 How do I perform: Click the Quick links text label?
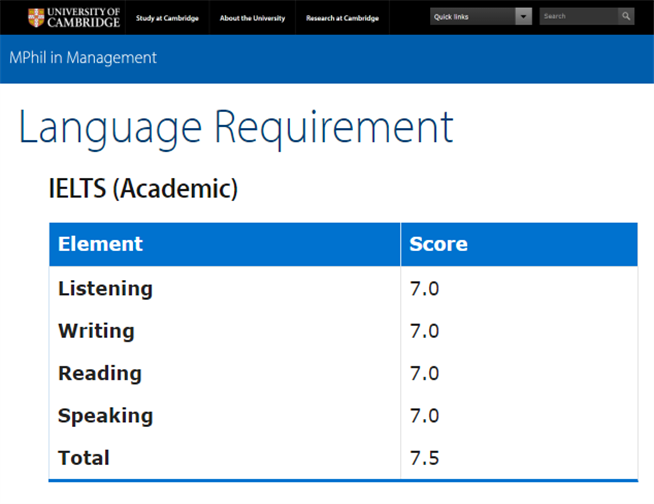click(451, 17)
